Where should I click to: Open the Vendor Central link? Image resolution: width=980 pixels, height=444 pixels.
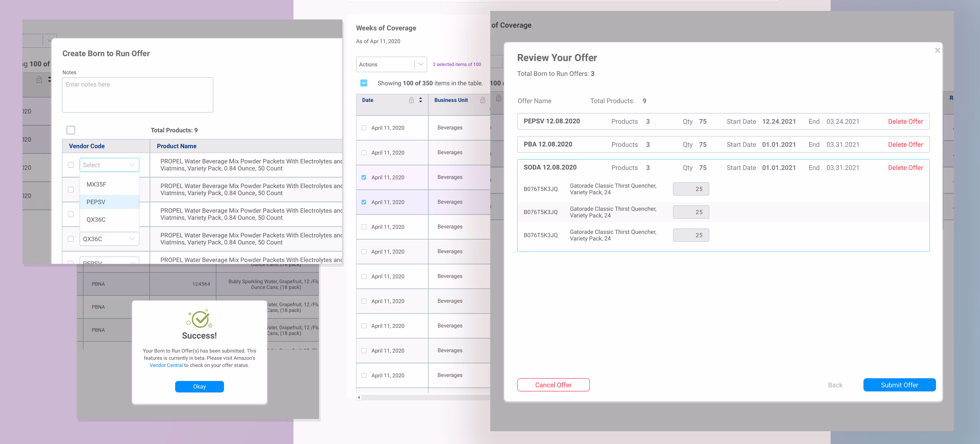tap(166, 365)
